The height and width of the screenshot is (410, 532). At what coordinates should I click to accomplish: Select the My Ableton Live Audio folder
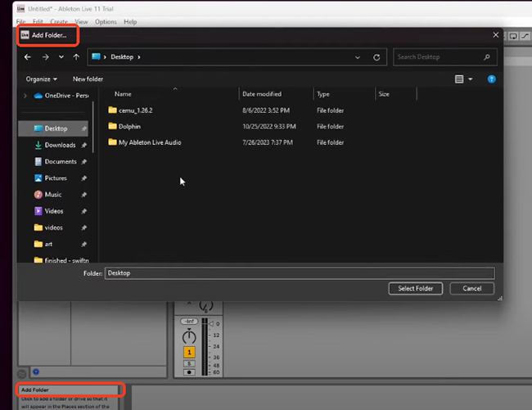(x=150, y=142)
